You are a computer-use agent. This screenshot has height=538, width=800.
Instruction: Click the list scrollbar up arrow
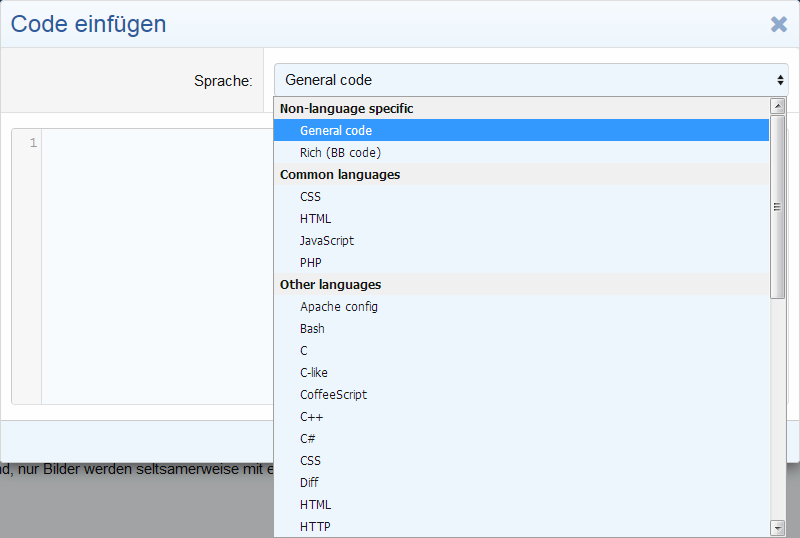click(778, 106)
